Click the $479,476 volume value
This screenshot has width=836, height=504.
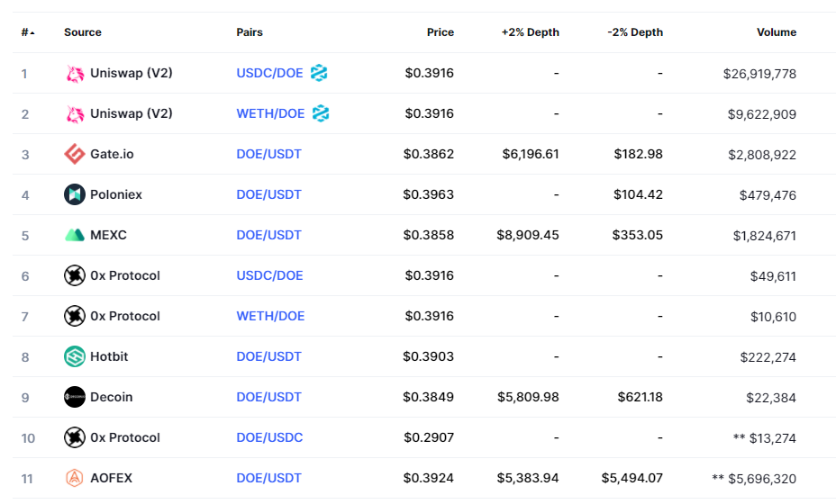[x=768, y=195]
